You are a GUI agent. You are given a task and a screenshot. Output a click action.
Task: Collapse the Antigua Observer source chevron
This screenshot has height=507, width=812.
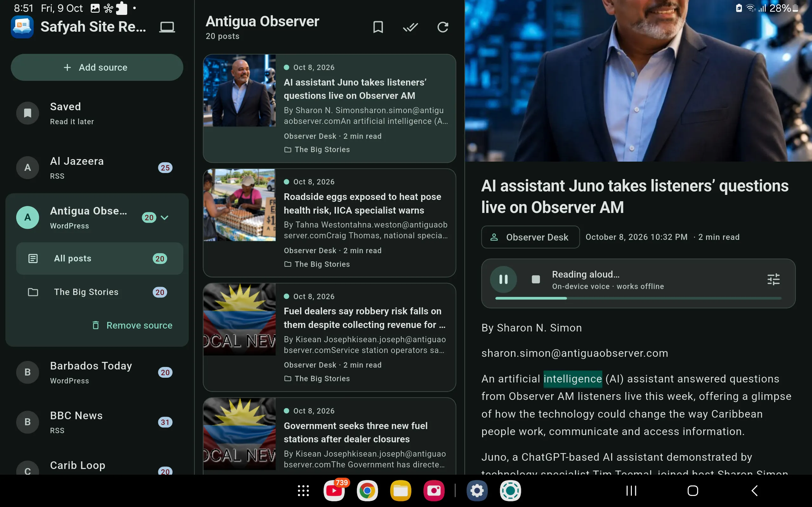164,218
